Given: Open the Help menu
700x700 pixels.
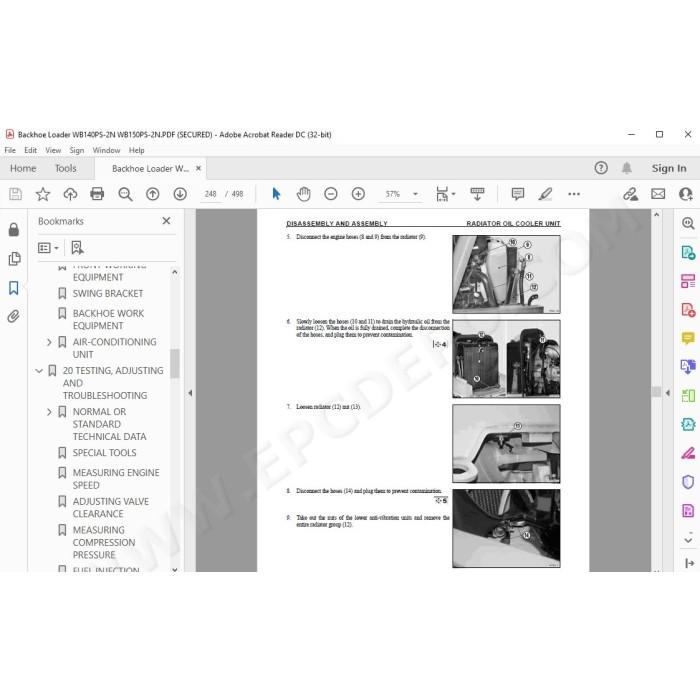Looking at the screenshot, I should (x=137, y=150).
